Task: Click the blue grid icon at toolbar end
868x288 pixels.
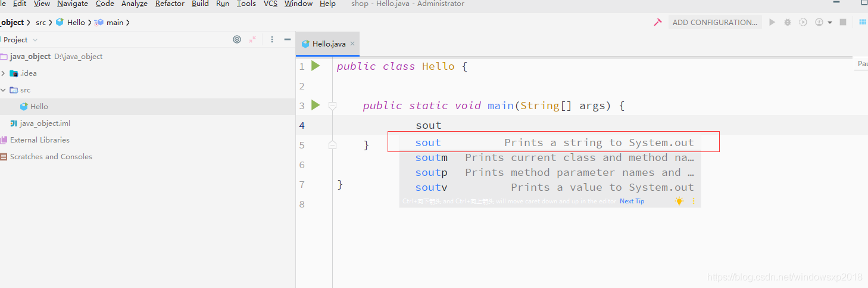Action: click(863, 22)
